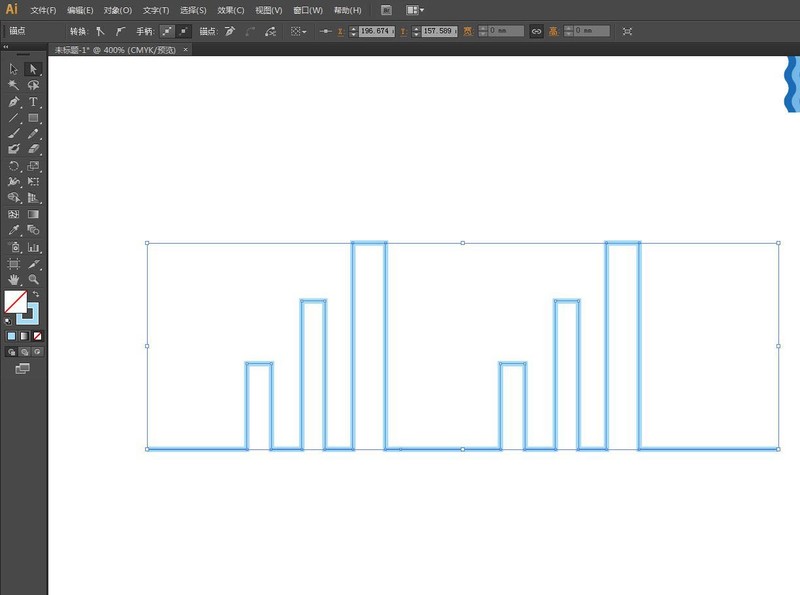Convert selected anchor points to smooth
This screenshot has width=800, height=595.
pos(120,32)
